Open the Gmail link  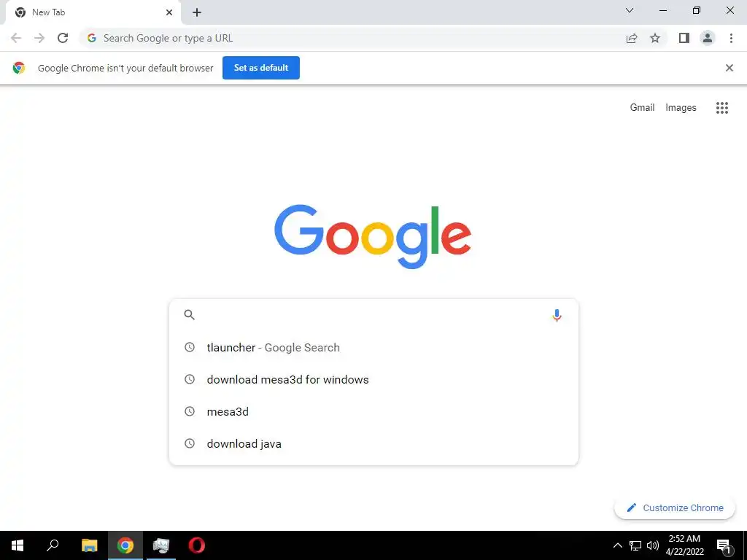pyautogui.click(x=642, y=108)
